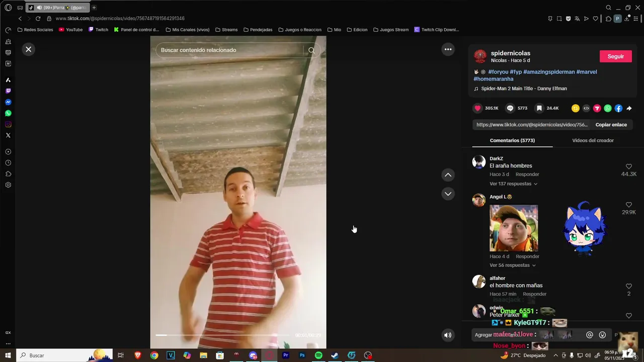The image size is (644, 362).
Task: Like alfaher's comment
Action: pos(628,286)
